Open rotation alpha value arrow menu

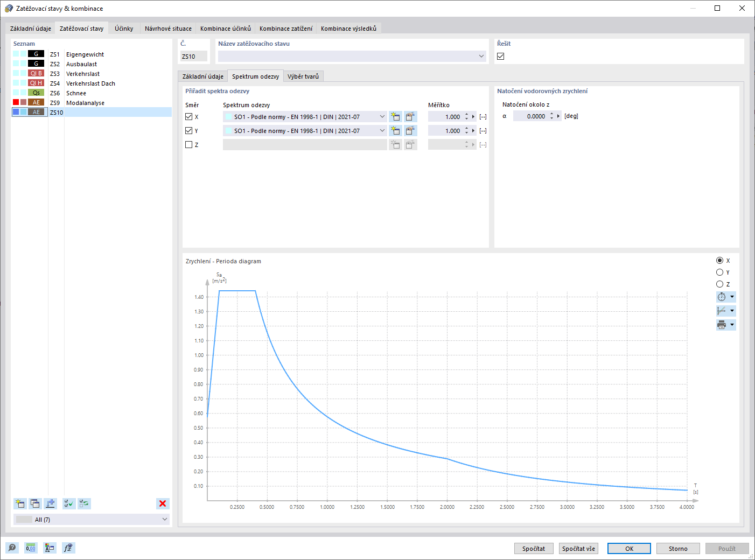558,116
